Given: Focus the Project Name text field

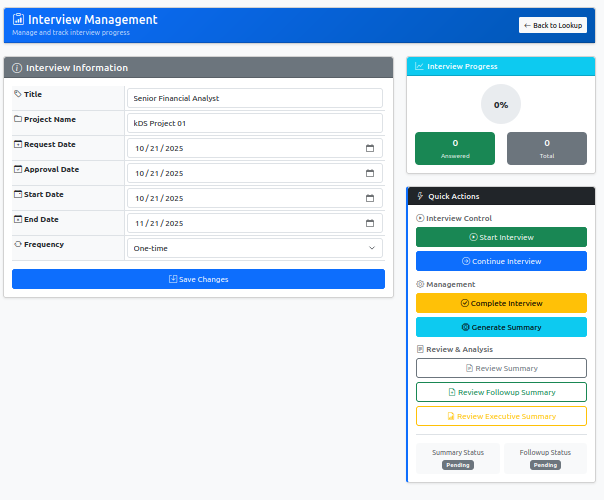Looking at the screenshot, I should 254,123.
